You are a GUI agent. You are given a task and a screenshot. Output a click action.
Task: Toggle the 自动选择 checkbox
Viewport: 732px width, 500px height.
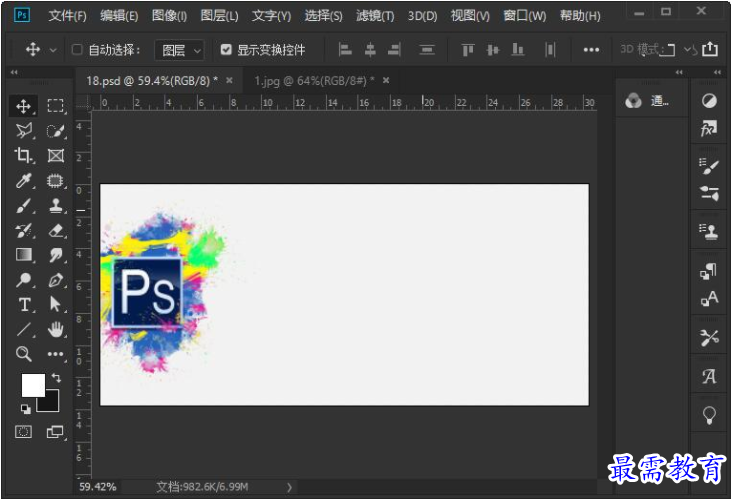(77, 49)
